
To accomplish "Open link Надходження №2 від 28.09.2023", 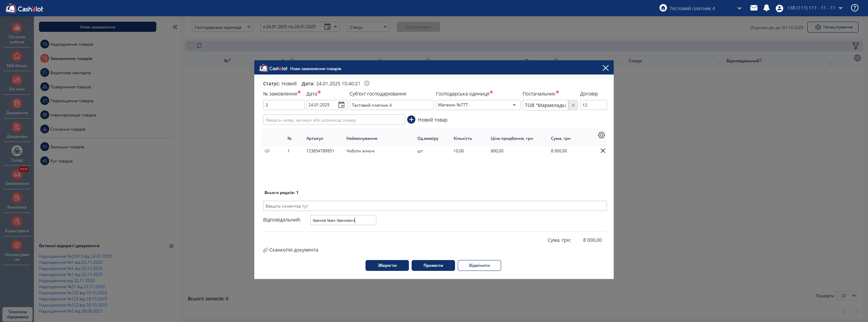I will click(x=71, y=311).
